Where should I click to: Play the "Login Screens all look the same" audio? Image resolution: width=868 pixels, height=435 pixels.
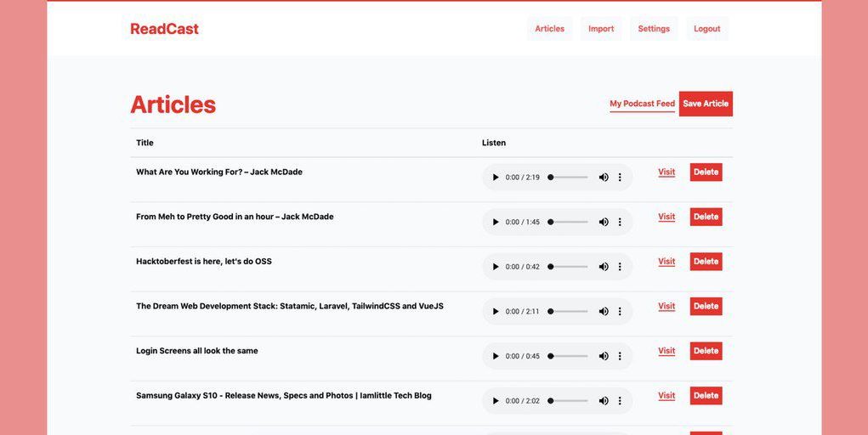pos(496,356)
